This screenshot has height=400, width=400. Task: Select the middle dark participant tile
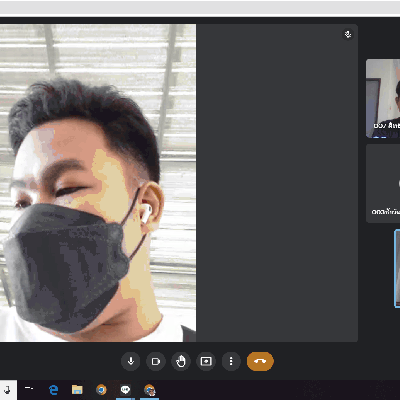pos(383,183)
